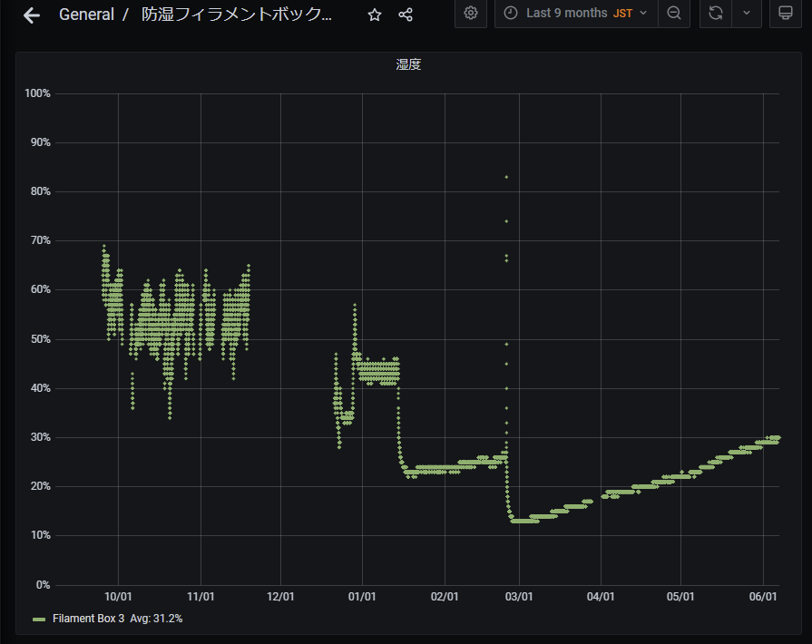
Task: Click the JST timezone label
Action: click(x=622, y=13)
